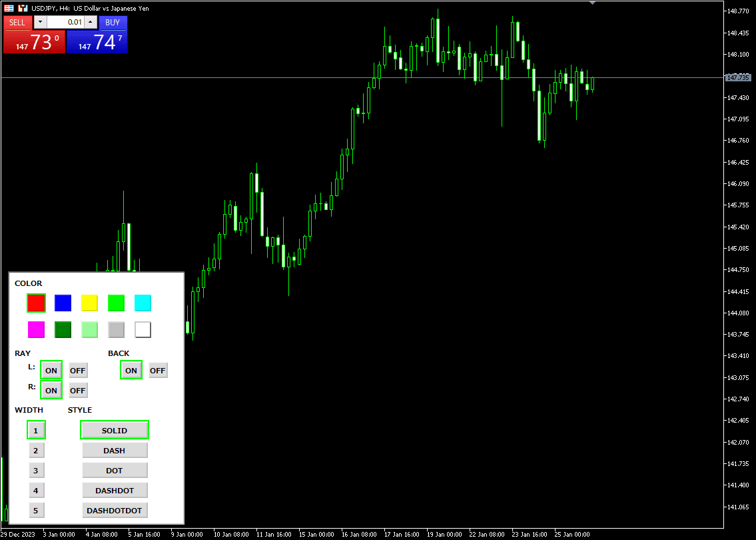
Task: Decrease volume with the down arrow
Action: click(40, 22)
